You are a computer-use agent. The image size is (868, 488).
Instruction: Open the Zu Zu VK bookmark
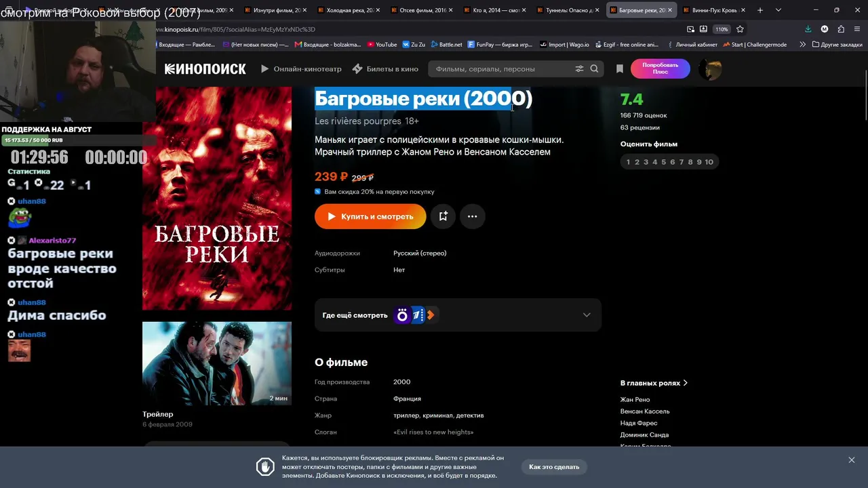coord(414,45)
